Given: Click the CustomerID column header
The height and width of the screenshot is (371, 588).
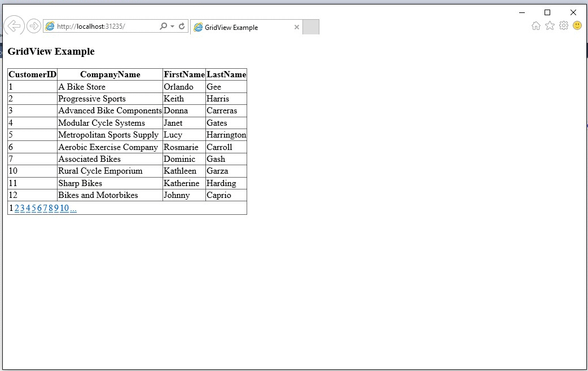Looking at the screenshot, I should coord(32,74).
